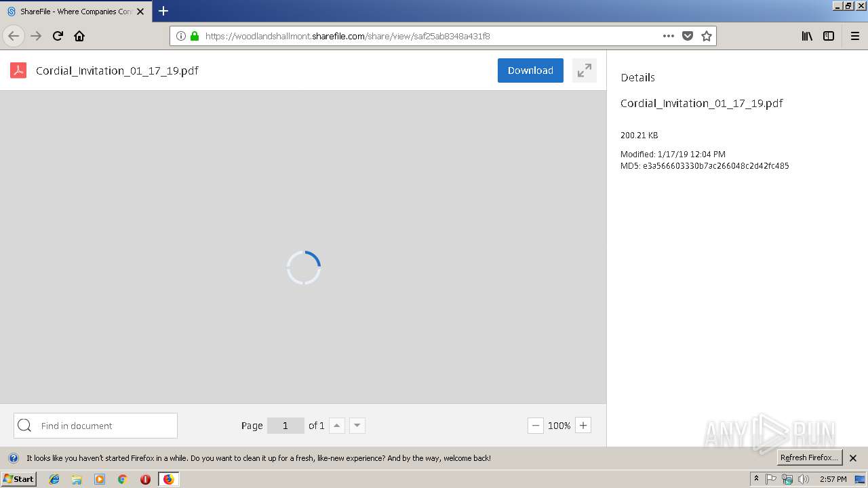The image size is (868, 488).
Task: Go to Firefox home page
Action: pos(79,36)
